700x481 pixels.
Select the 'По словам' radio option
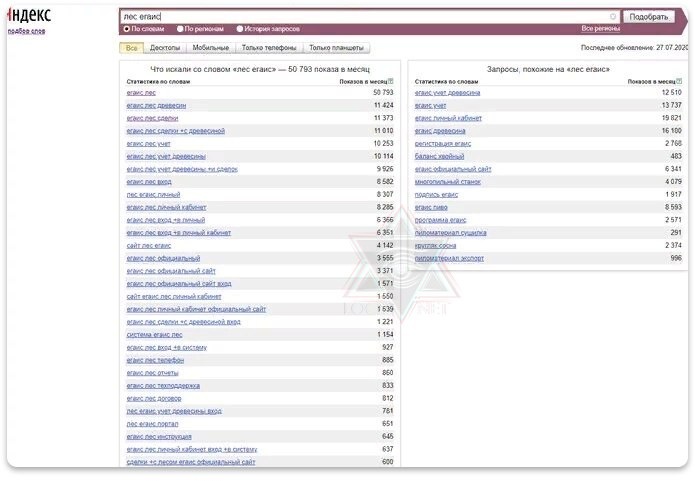pos(127,29)
